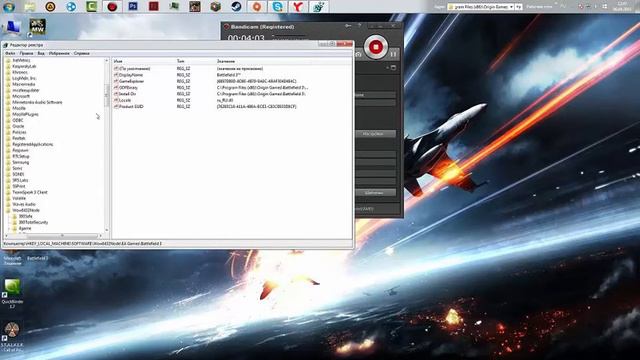Screen dimensions: 640x360
Task: Take a screenshot with Bandicam camera icon
Action: pos(358,54)
